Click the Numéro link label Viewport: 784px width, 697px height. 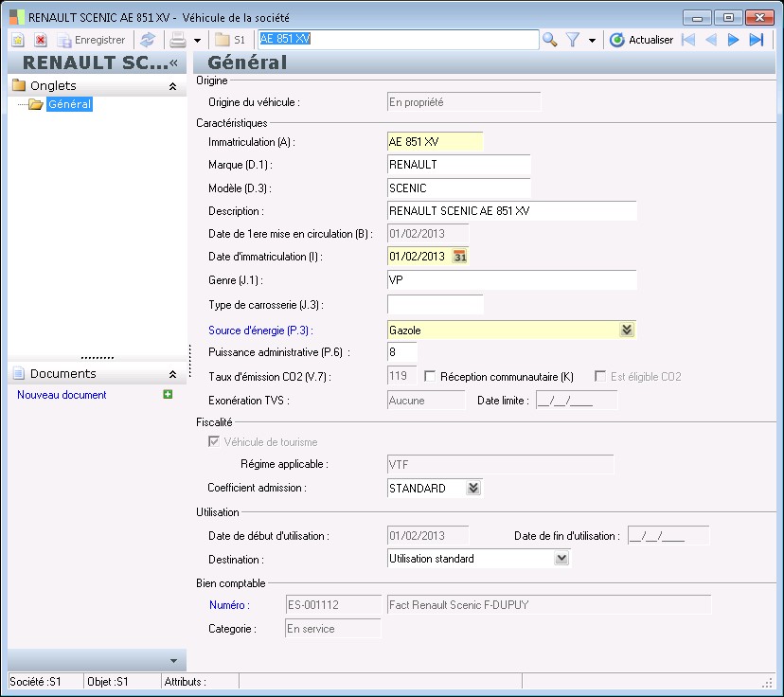[229, 604]
